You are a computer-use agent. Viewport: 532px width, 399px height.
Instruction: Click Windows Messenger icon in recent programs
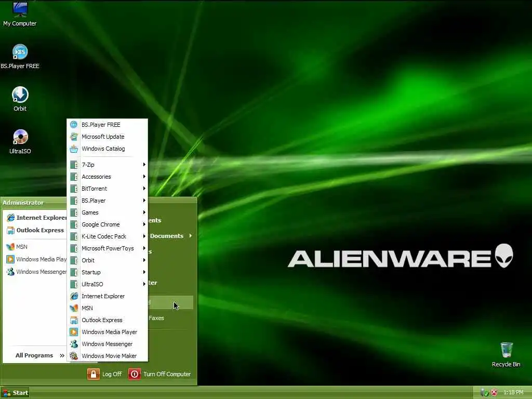[x=10, y=272]
